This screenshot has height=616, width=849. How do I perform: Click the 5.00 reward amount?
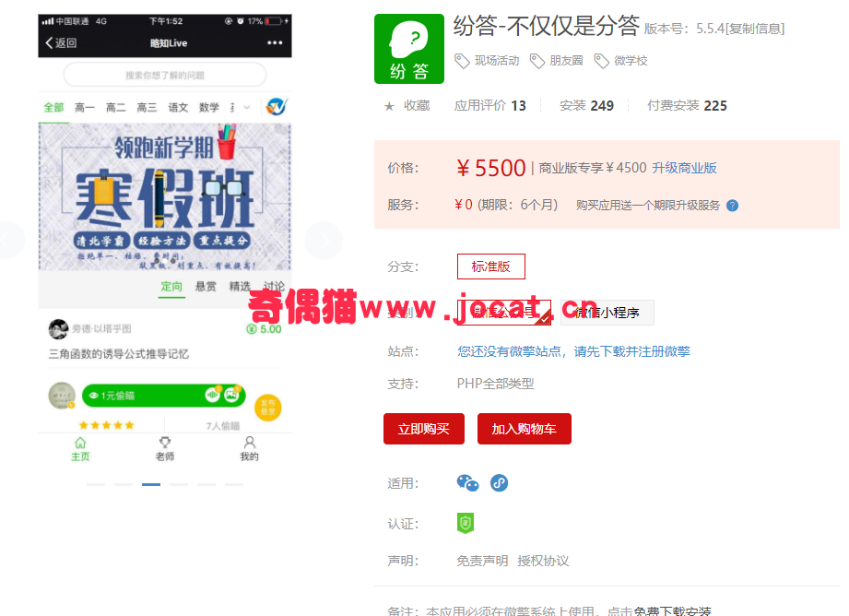[264, 329]
